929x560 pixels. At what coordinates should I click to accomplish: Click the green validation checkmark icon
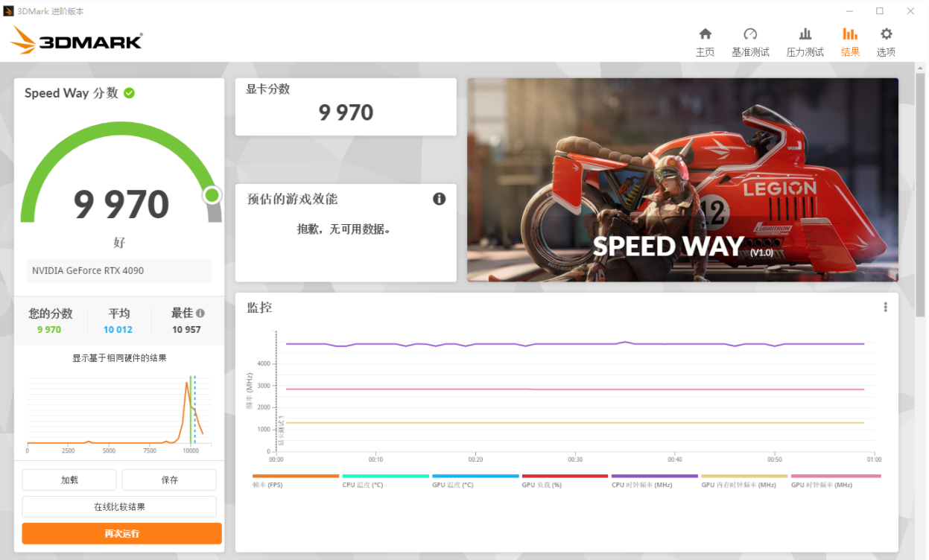tap(130, 93)
